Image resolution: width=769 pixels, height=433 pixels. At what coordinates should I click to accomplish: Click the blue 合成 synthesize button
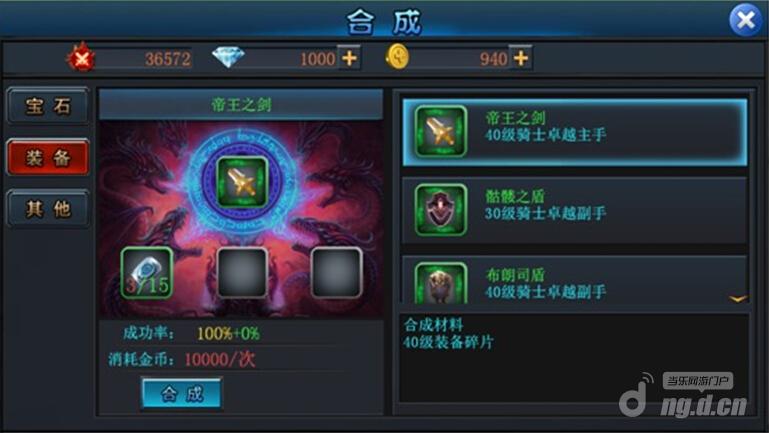tap(182, 393)
